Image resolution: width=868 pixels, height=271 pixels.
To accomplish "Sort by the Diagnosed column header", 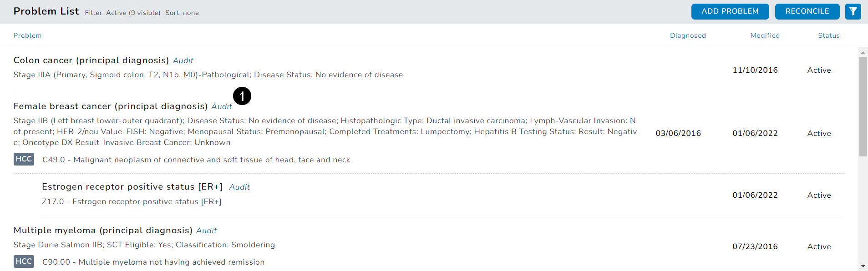I will 688,35.
